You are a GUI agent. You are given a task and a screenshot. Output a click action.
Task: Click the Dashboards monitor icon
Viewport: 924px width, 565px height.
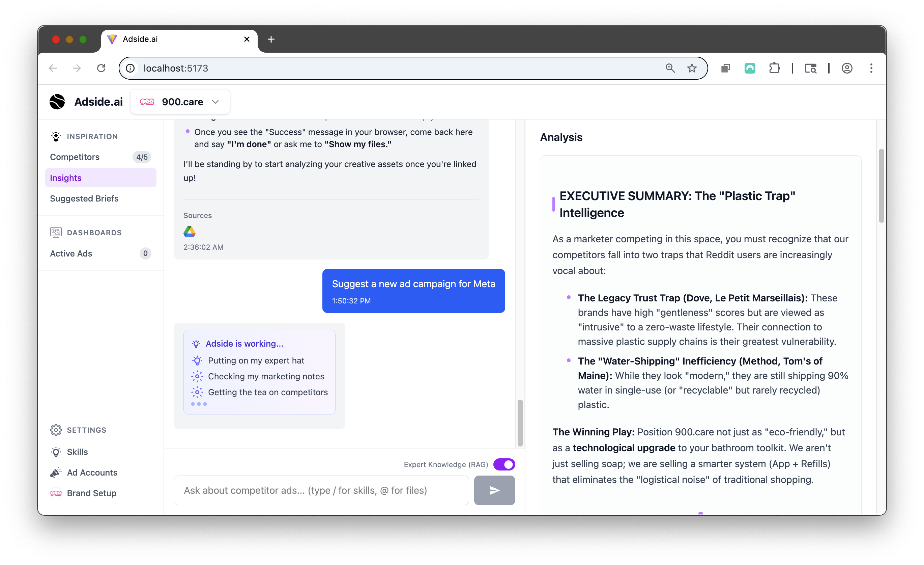pos(56,233)
